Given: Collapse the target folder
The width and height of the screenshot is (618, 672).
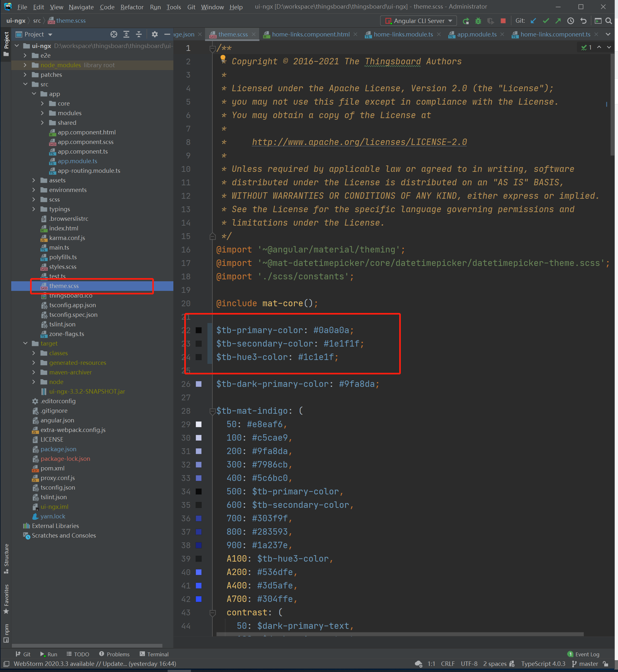Looking at the screenshot, I should (x=25, y=343).
